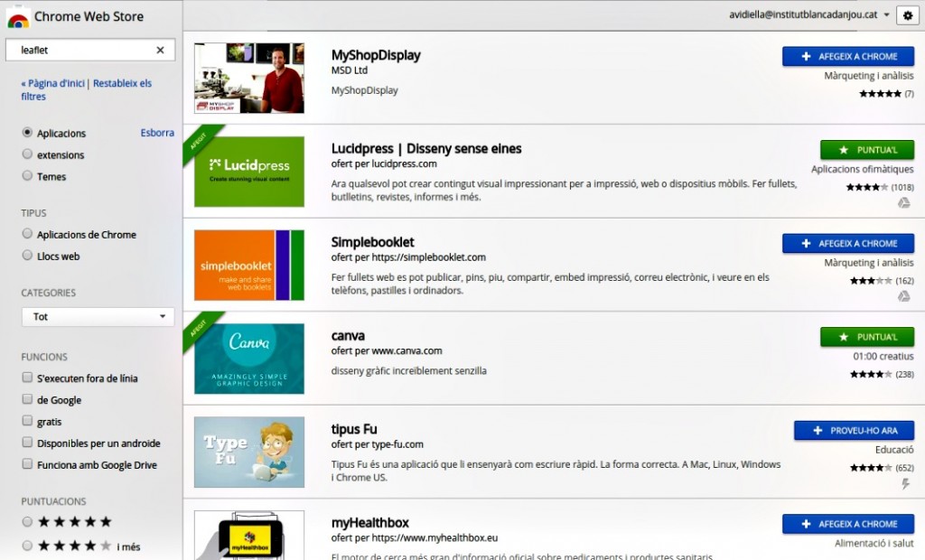Add myHealthbox with AFEGEIX A CHROME

pyautogui.click(x=848, y=524)
